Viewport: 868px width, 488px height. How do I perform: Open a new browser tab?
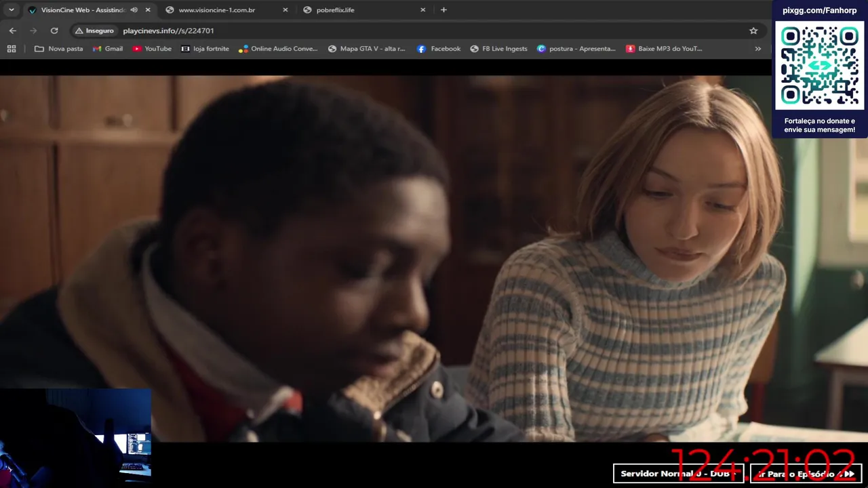click(443, 10)
